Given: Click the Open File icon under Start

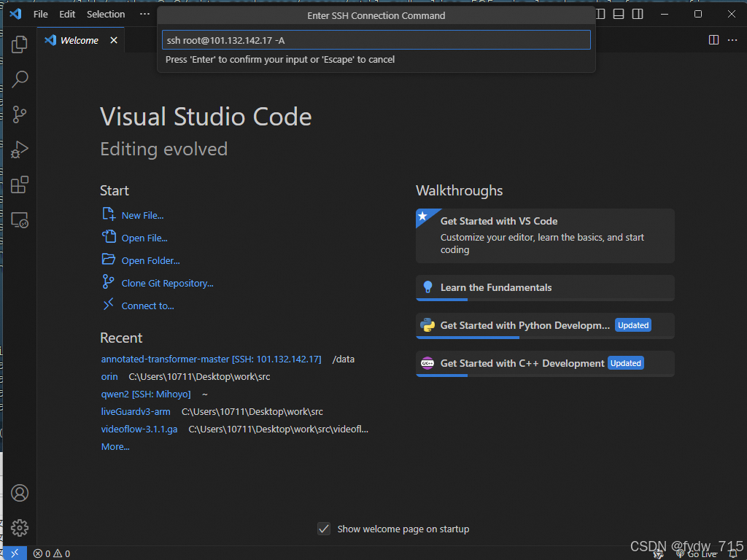Looking at the screenshot, I should click(109, 237).
